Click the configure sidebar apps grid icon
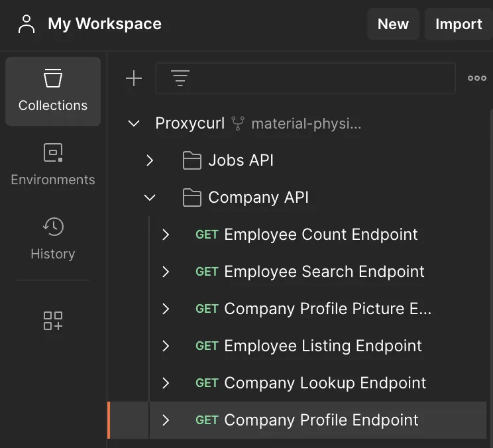 [53, 321]
